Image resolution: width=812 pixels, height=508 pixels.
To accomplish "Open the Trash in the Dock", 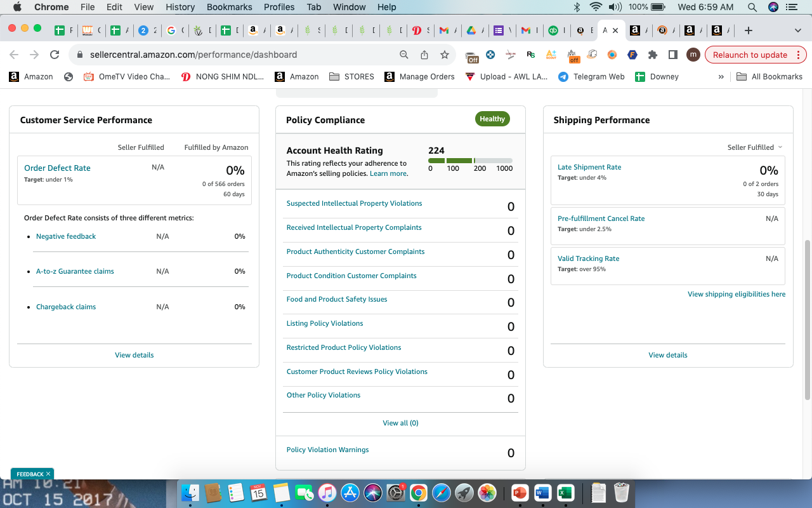I will pyautogui.click(x=622, y=492).
